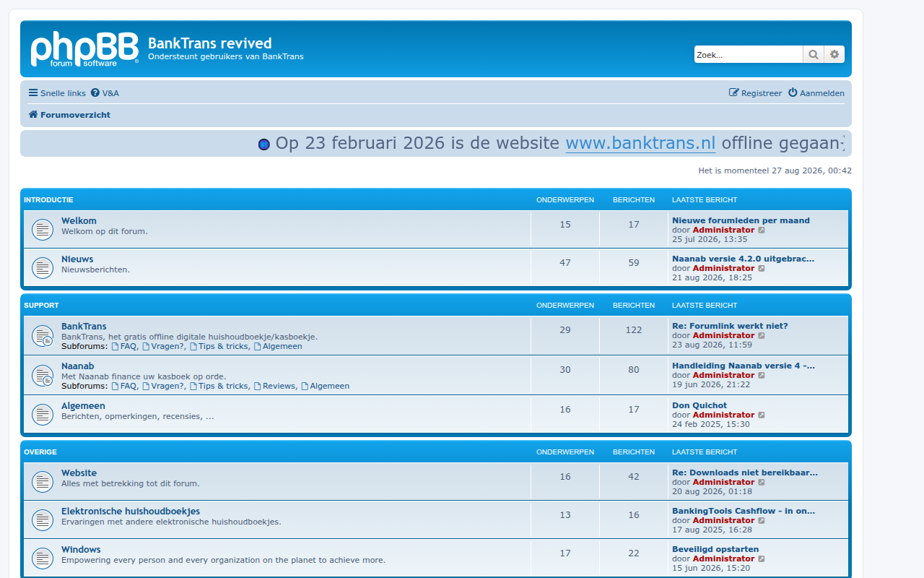Open Naanab FAQ subforum
This screenshot has height=578, width=924.
pyautogui.click(x=123, y=386)
